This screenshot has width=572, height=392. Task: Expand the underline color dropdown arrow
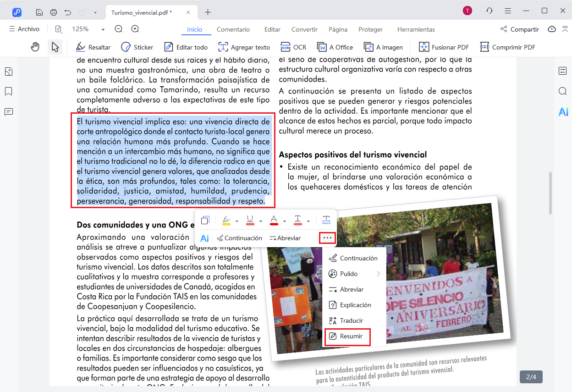[261, 221]
